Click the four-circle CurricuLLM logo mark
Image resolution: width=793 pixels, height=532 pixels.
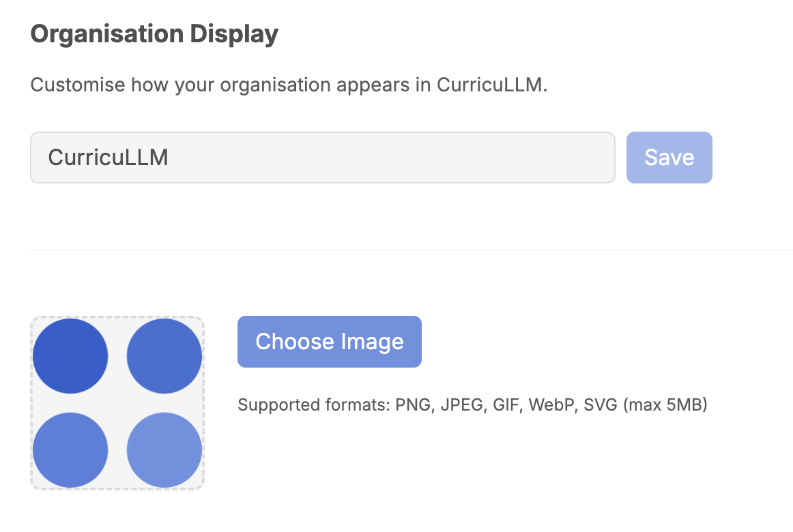coord(117,402)
